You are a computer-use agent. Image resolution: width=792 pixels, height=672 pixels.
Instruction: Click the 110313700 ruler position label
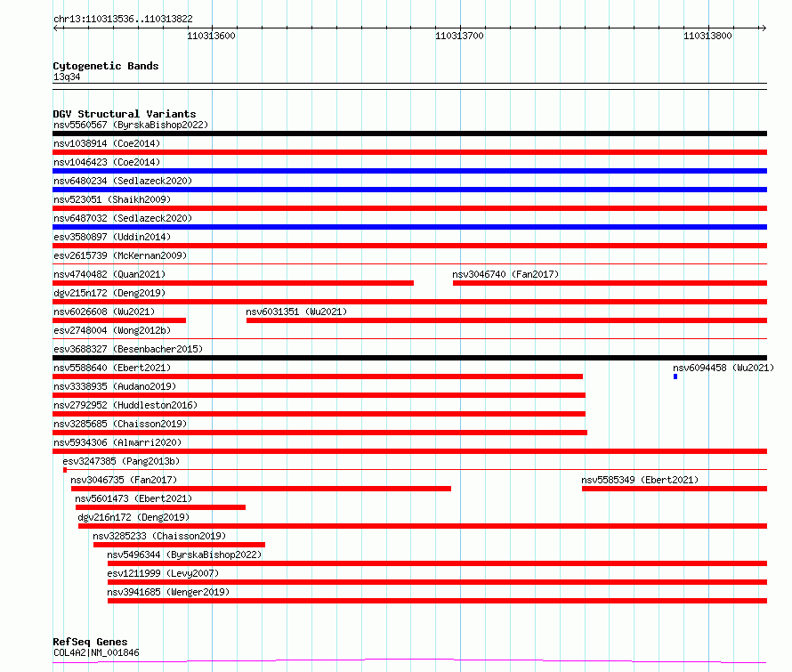pyautogui.click(x=459, y=36)
